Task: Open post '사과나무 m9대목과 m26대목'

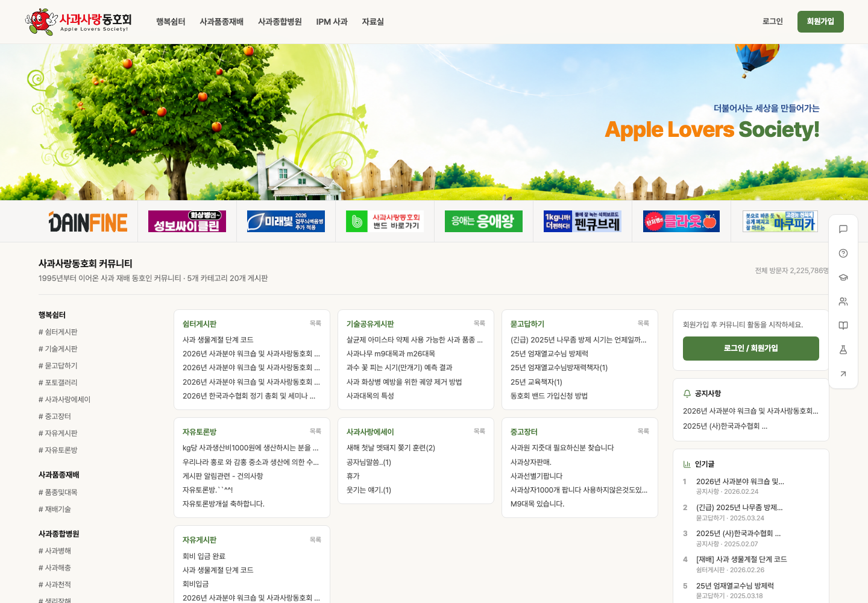Action: 391,354
